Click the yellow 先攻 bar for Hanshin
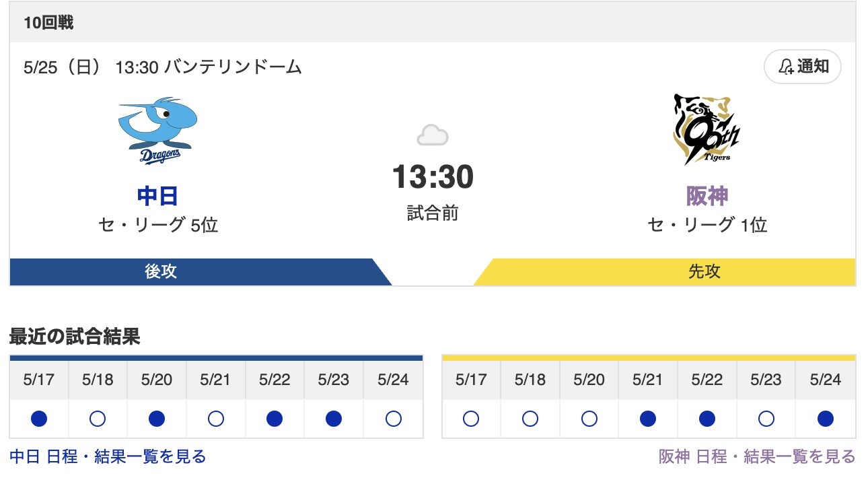Viewport: 868px width, 486px height. [665, 271]
